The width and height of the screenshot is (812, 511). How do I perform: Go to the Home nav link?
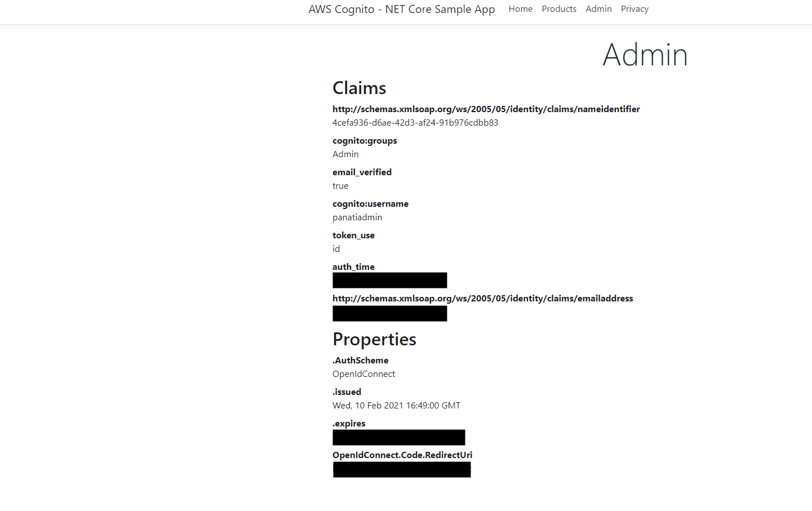(x=521, y=9)
